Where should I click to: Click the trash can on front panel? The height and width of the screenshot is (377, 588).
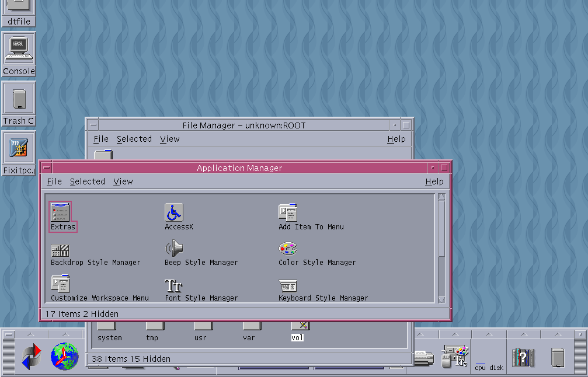point(558,358)
